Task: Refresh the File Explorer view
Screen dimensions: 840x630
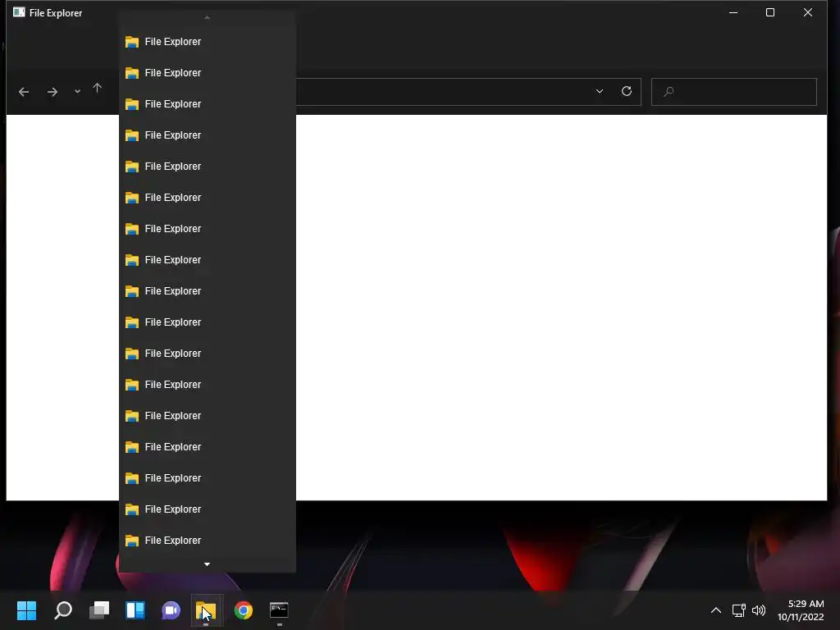Action: click(x=626, y=91)
